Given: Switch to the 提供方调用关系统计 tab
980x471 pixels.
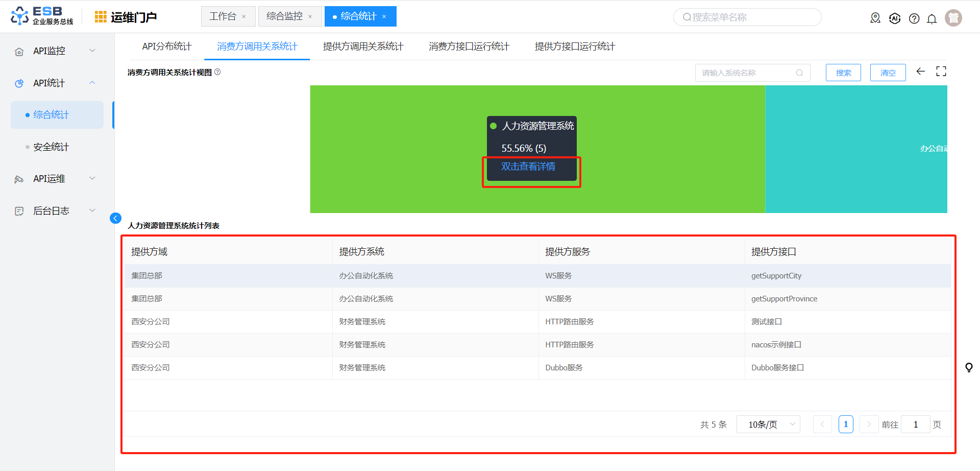Looking at the screenshot, I should pos(363,46).
